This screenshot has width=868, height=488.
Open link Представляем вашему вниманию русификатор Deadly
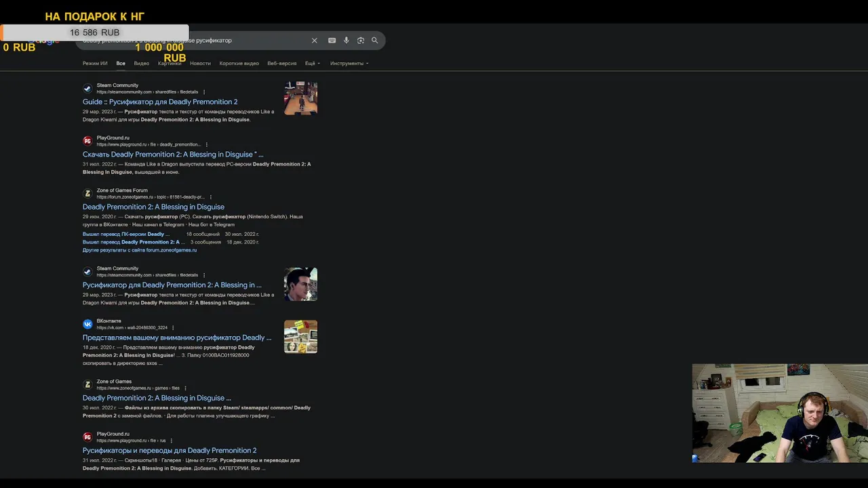pyautogui.click(x=177, y=338)
